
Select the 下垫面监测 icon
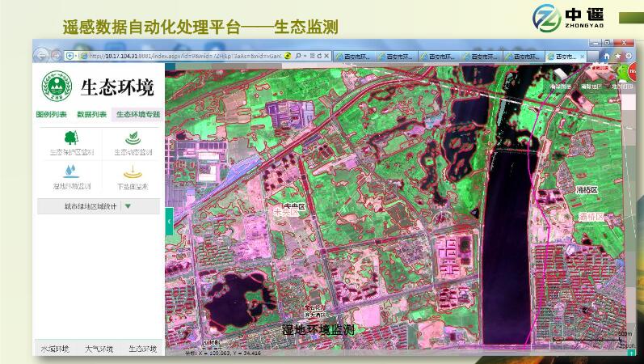click(x=131, y=171)
